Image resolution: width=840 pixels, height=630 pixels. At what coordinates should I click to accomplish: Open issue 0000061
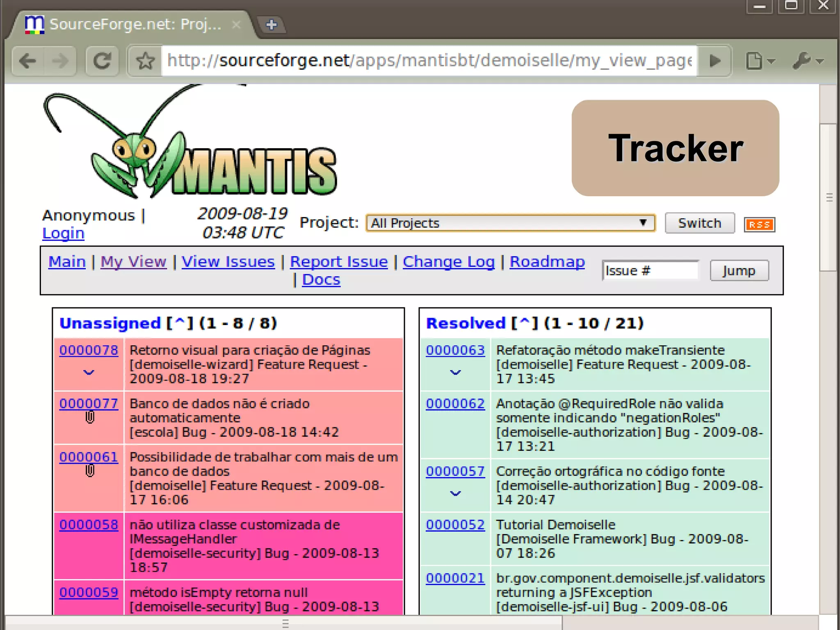[x=89, y=457]
